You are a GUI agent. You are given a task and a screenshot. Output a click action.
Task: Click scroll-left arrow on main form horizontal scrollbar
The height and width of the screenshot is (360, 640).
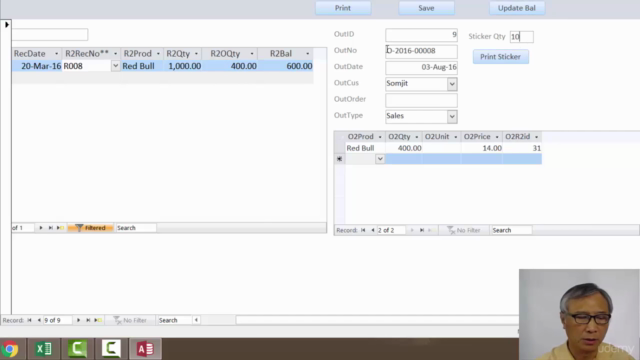click(x=196, y=320)
